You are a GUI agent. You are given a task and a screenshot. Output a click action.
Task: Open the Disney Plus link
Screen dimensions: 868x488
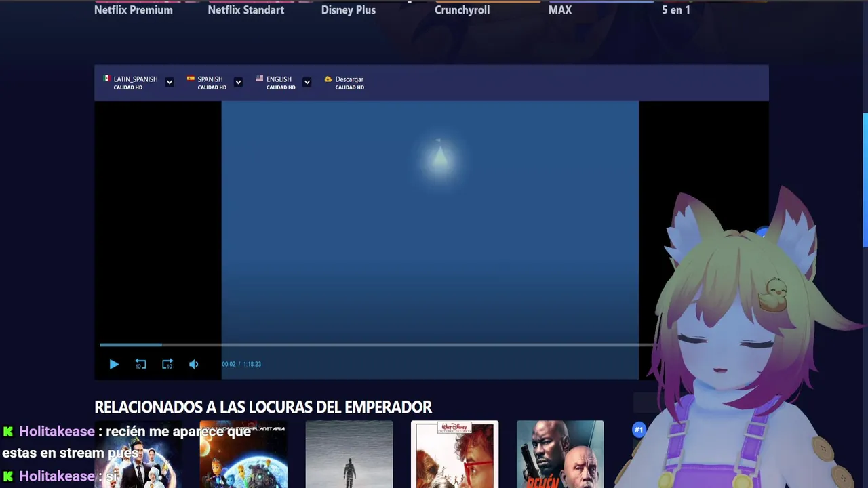349,10
